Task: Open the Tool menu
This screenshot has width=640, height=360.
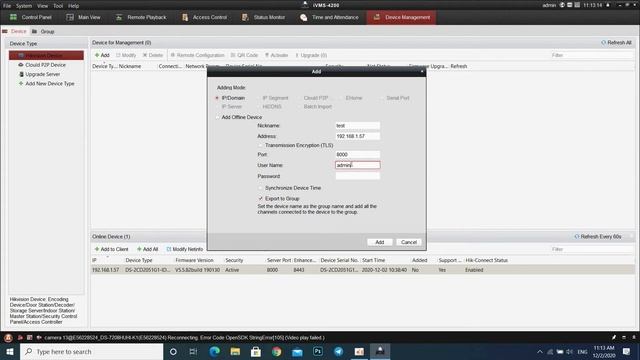Action: click(58, 6)
